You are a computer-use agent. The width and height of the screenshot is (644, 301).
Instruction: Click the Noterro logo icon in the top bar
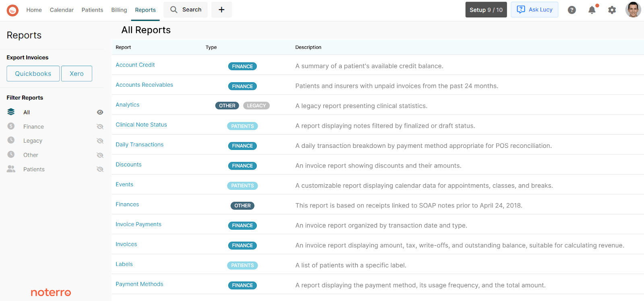(12, 10)
